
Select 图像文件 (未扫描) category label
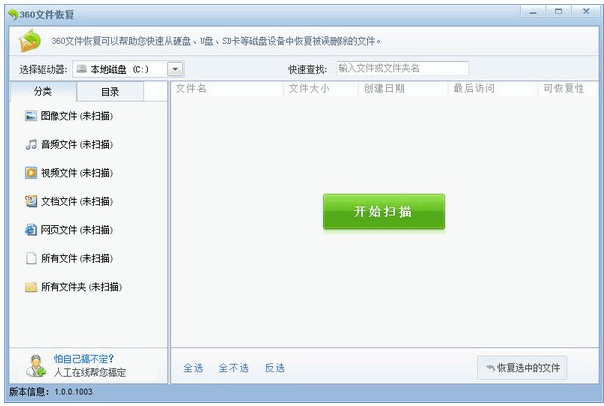click(77, 116)
